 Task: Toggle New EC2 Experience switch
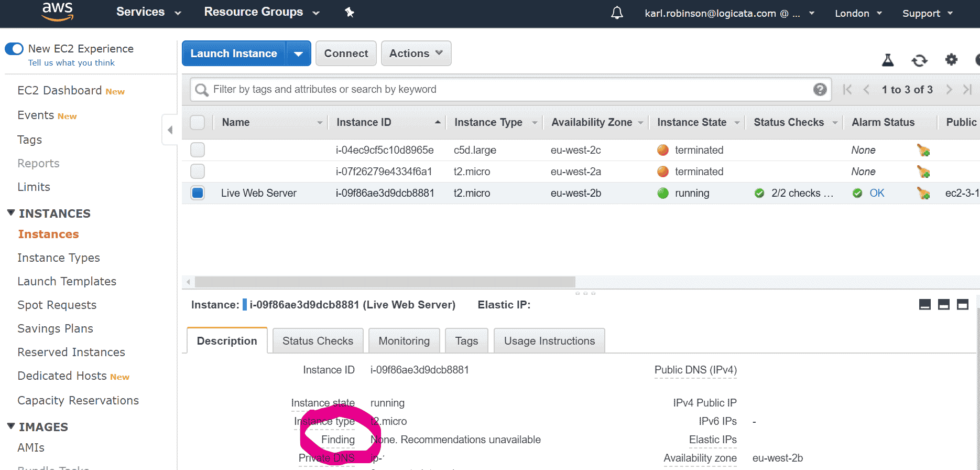point(14,49)
